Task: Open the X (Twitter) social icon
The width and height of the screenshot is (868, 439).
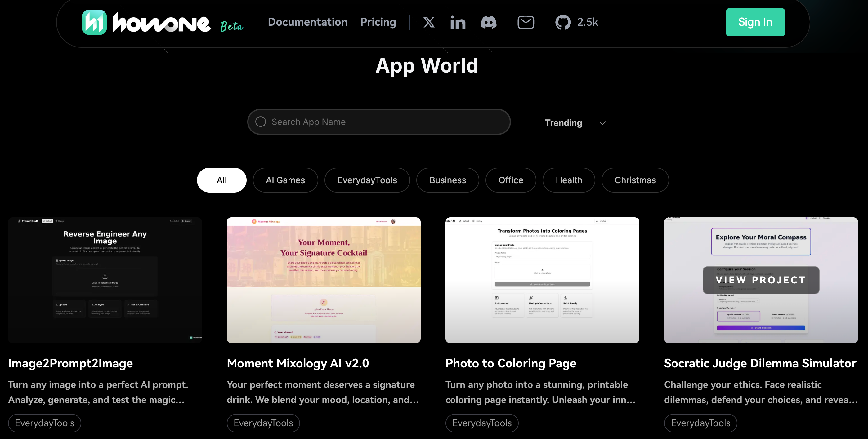Action: 429,23
